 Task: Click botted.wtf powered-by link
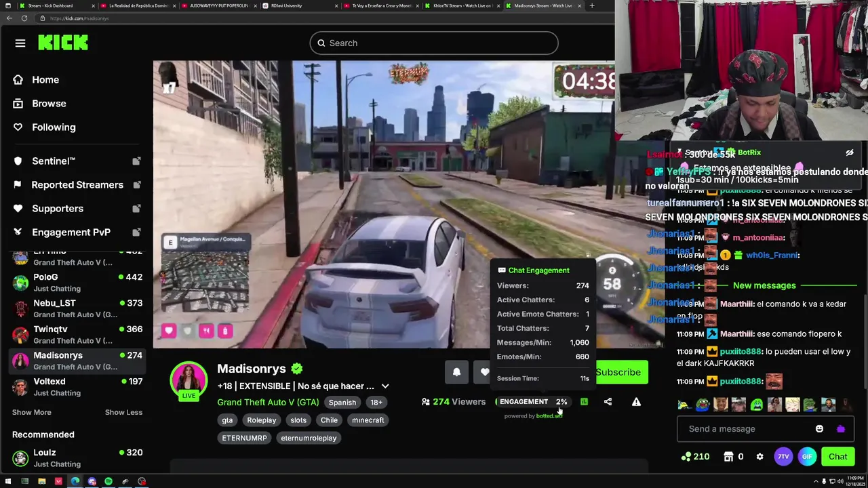click(549, 416)
